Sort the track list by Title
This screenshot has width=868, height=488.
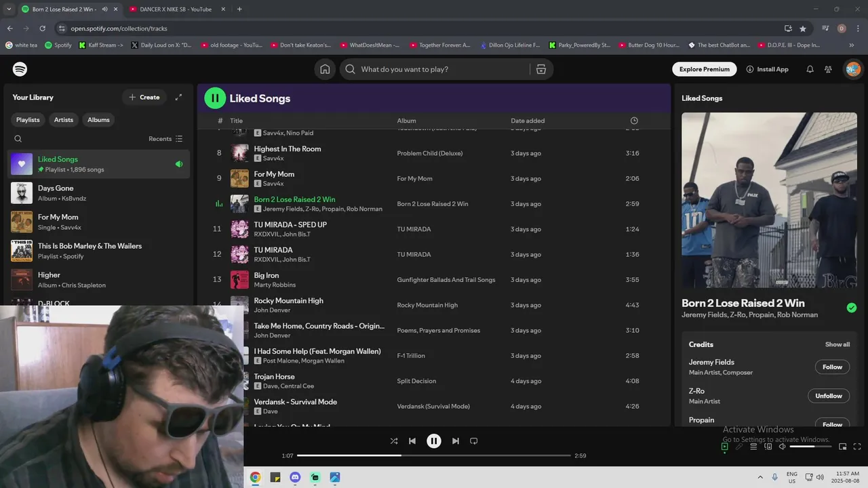coord(236,121)
